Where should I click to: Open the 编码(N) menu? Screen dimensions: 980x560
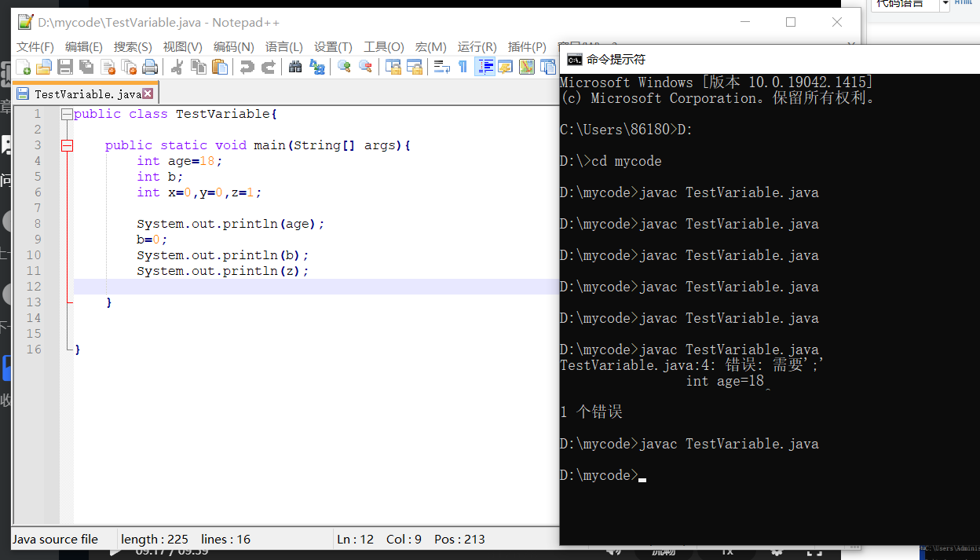tap(234, 47)
